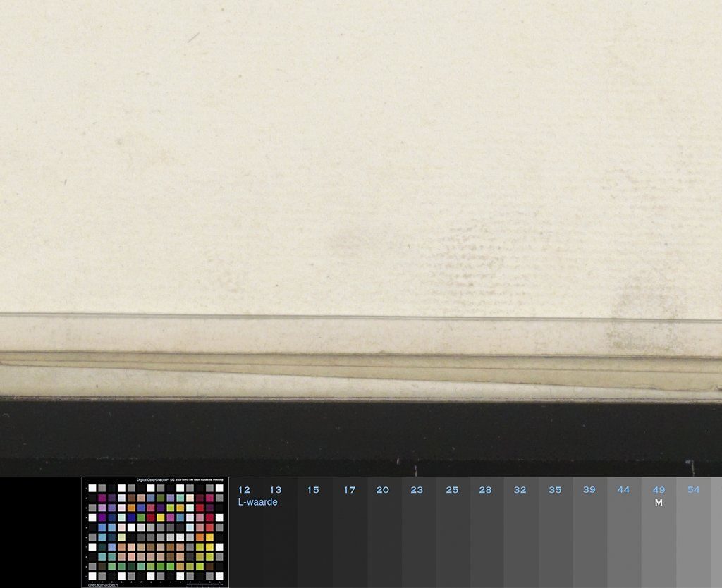Click the grayscale patch labeled 28
This screenshot has height=588, width=722.
(487, 536)
